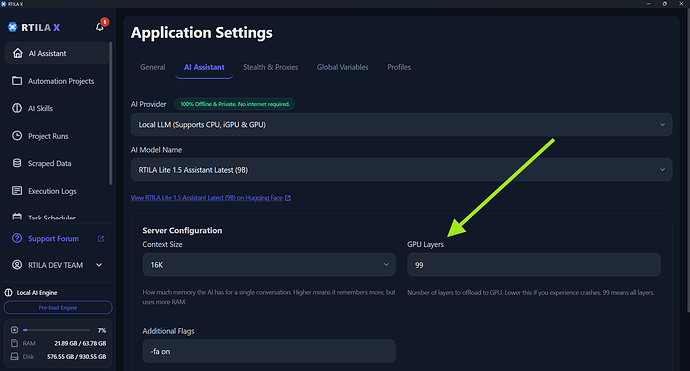
Task: Click the RAM value 21.89 GB / 63.78 GB
Action: pyautogui.click(x=80, y=343)
